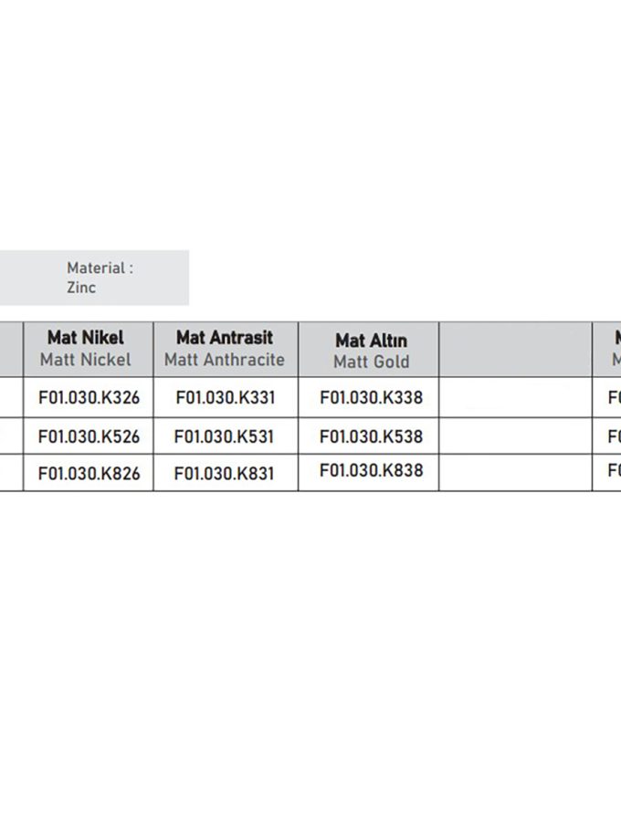The image size is (621, 840).
Task: Click the cell containing F01.030.K538
Action: [x=371, y=436]
